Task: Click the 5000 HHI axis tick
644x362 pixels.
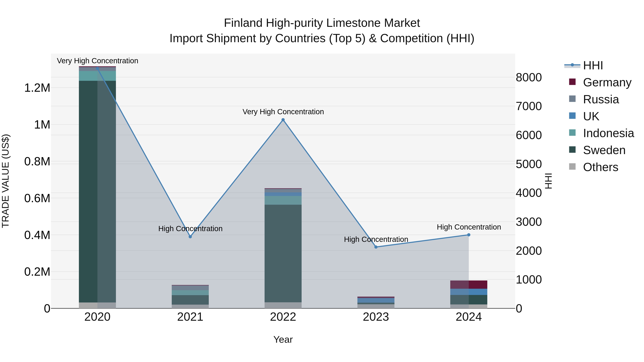Action: (529, 164)
